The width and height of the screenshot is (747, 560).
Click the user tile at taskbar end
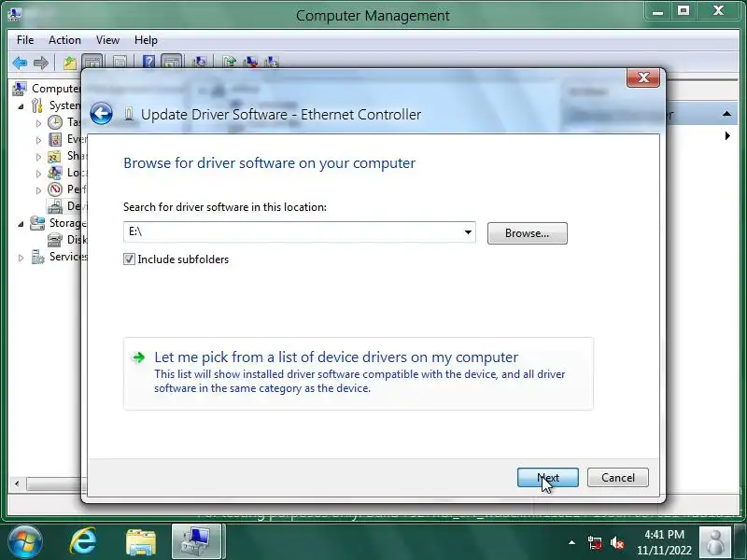715,542
